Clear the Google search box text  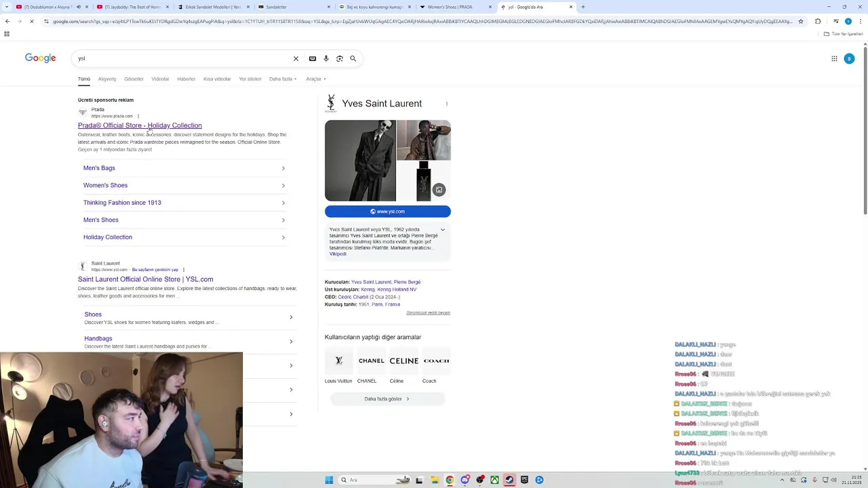tap(296, 58)
